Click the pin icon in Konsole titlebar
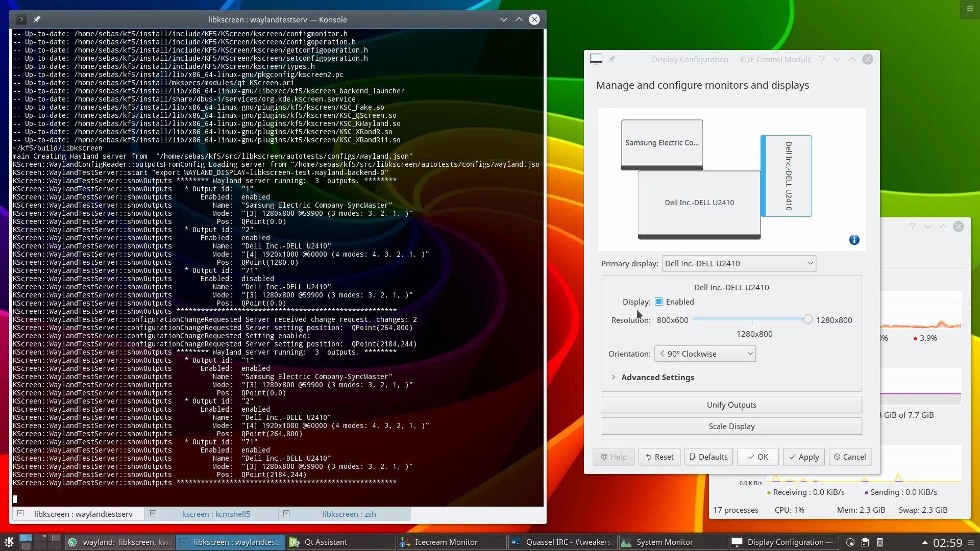The image size is (980, 551). tap(37, 19)
